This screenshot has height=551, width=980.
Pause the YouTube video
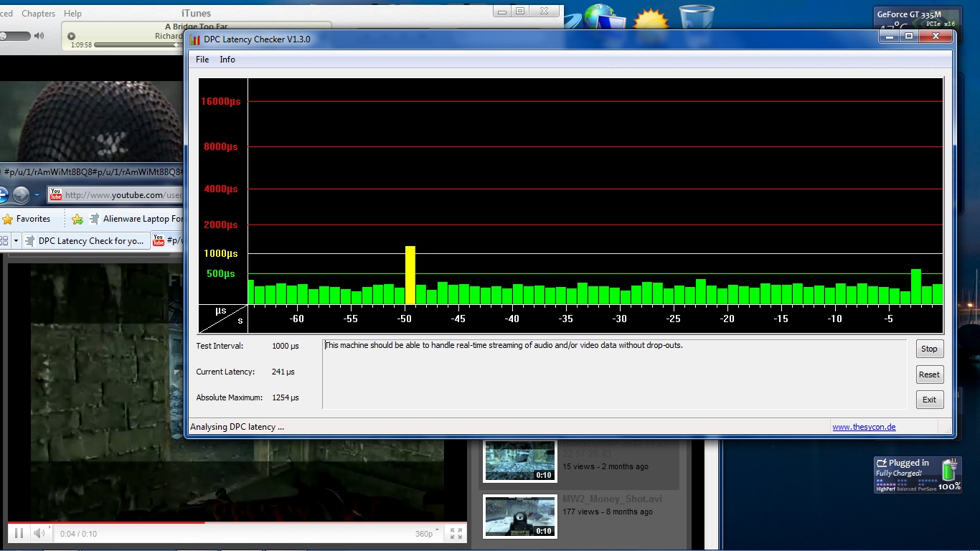(x=19, y=533)
